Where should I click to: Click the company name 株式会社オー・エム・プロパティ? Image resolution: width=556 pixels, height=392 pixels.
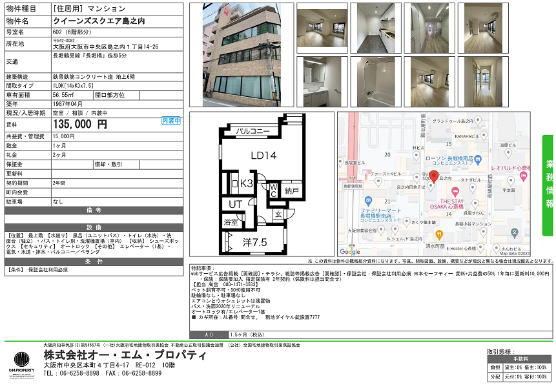[x=125, y=355]
